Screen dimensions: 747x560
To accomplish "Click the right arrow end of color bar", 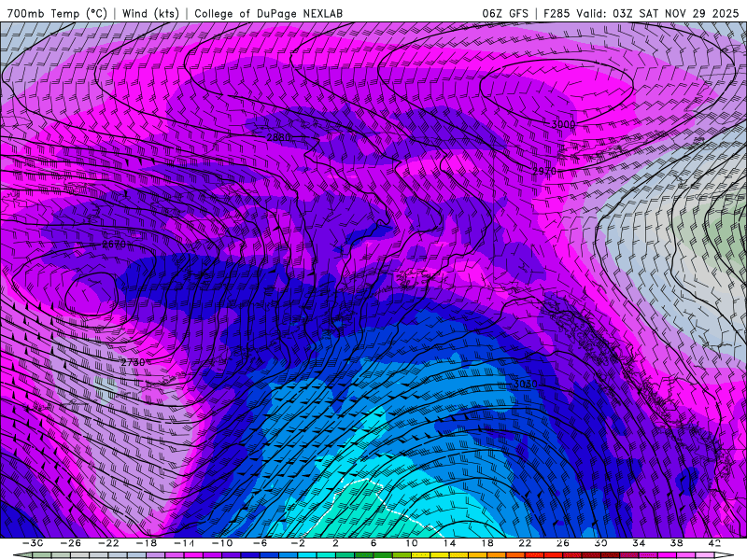I will (x=725, y=555).
